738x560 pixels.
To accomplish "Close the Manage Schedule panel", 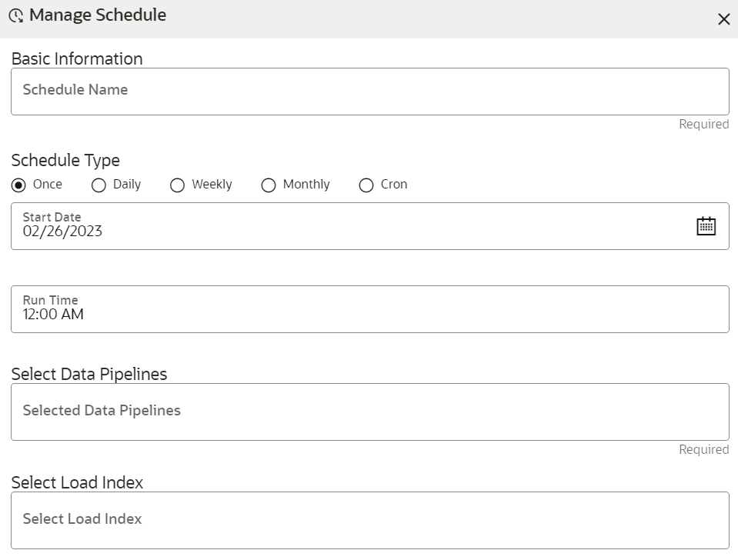I will coord(723,18).
